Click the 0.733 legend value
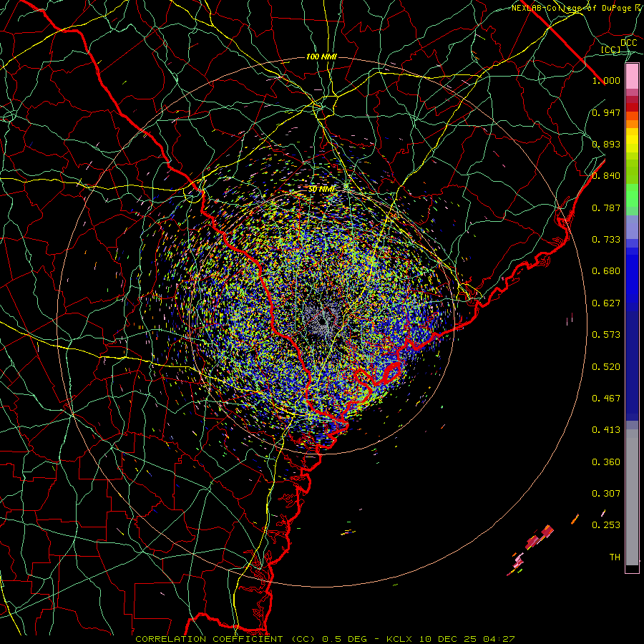Image resolution: width=644 pixels, height=644 pixels. 606,240
